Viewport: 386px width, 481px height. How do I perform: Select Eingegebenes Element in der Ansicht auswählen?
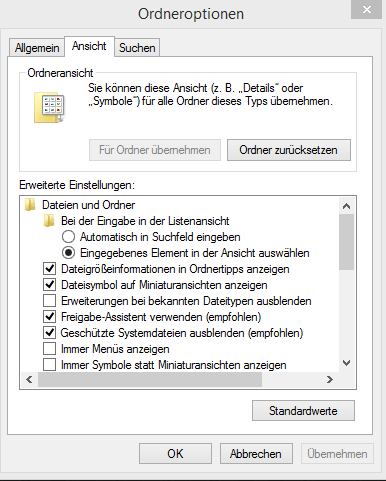point(68,253)
